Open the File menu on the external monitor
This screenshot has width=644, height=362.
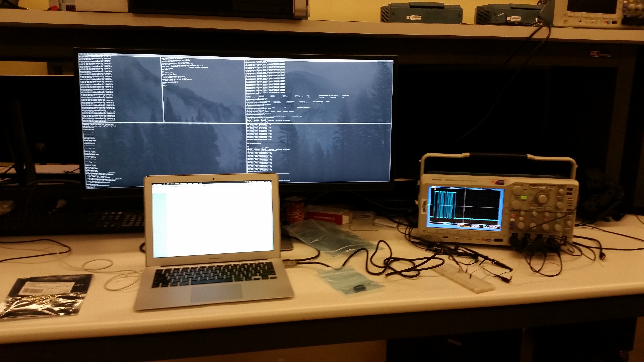(92, 54)
